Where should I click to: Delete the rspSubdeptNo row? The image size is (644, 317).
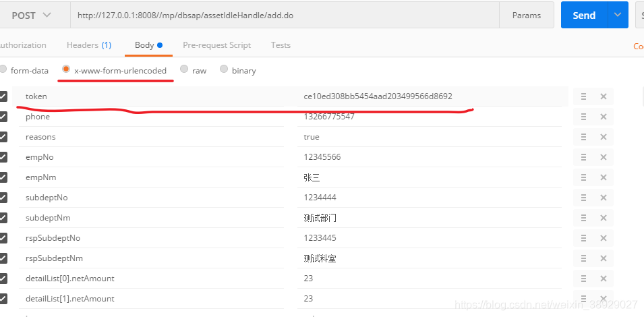(604, 238)
